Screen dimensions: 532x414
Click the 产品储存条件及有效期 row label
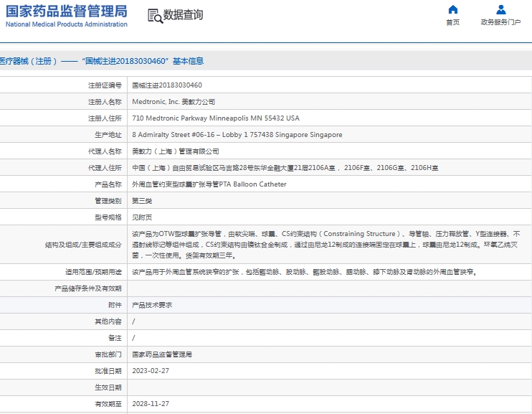coord(88,288)
